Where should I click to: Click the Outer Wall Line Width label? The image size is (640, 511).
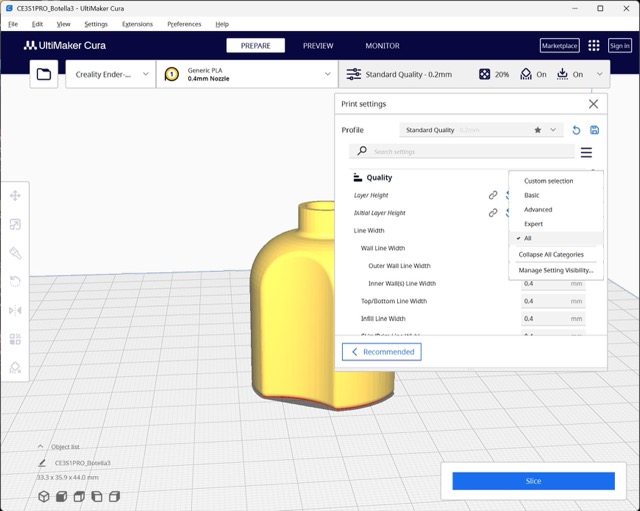point(399,266)
